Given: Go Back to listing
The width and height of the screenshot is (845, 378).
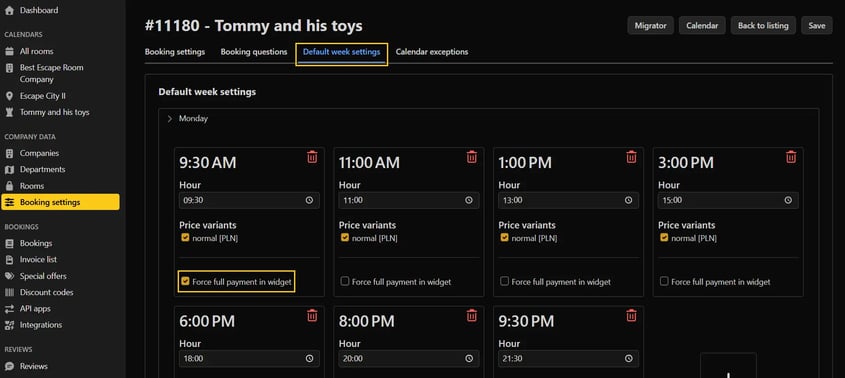Looking at the screenshot, I should point(763,25).
